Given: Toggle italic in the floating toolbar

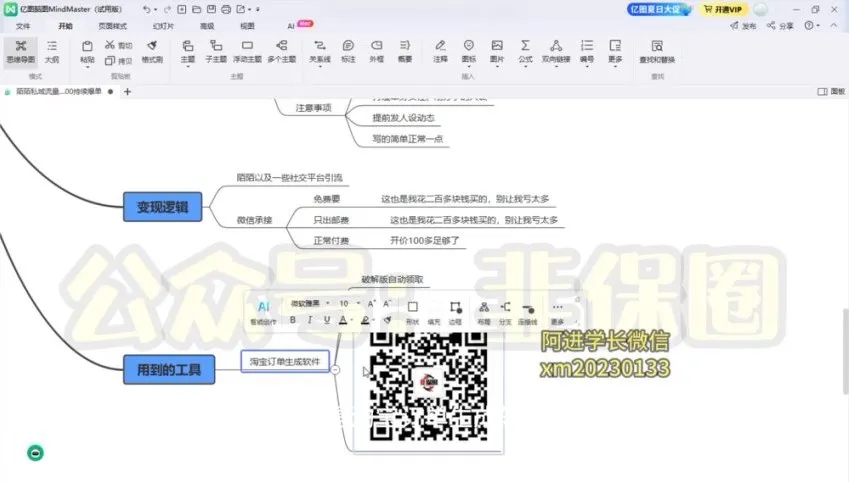Looking at the screenshot, I should (x=311, y=320).
